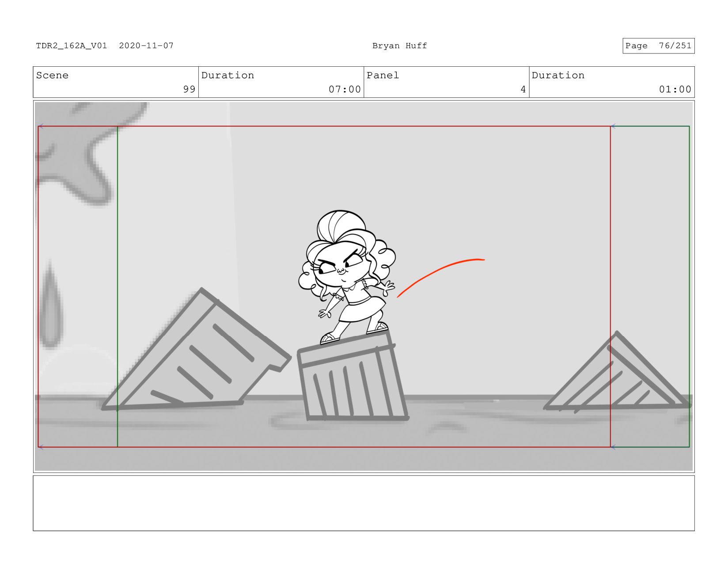
Task: Click the panel number 4
Action: pos(523,89)
